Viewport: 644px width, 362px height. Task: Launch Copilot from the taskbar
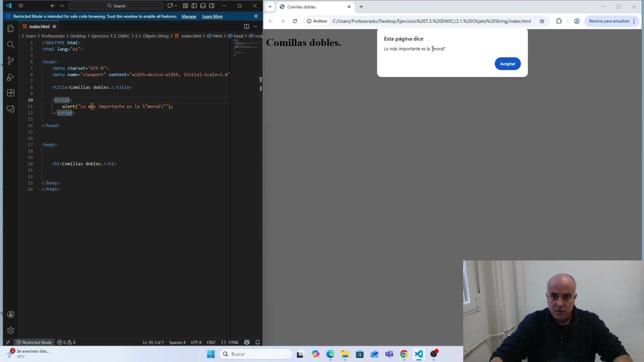point(316,354)
